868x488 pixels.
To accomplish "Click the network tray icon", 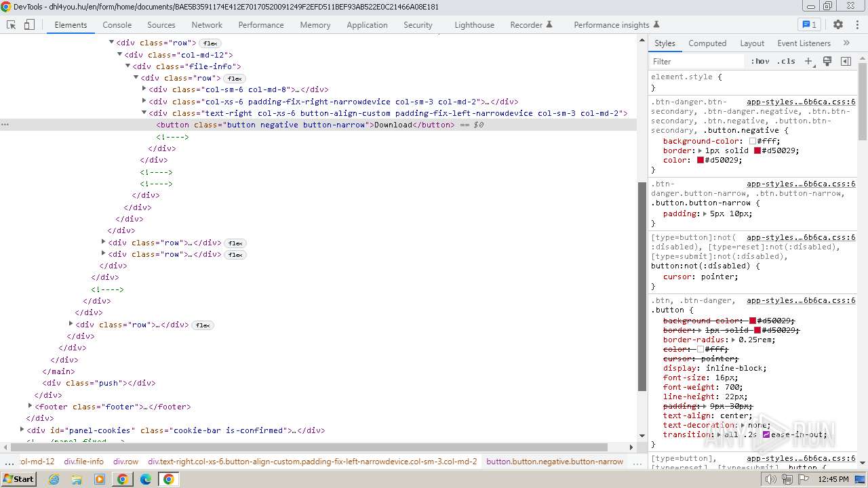I will (x=787, y=479).
